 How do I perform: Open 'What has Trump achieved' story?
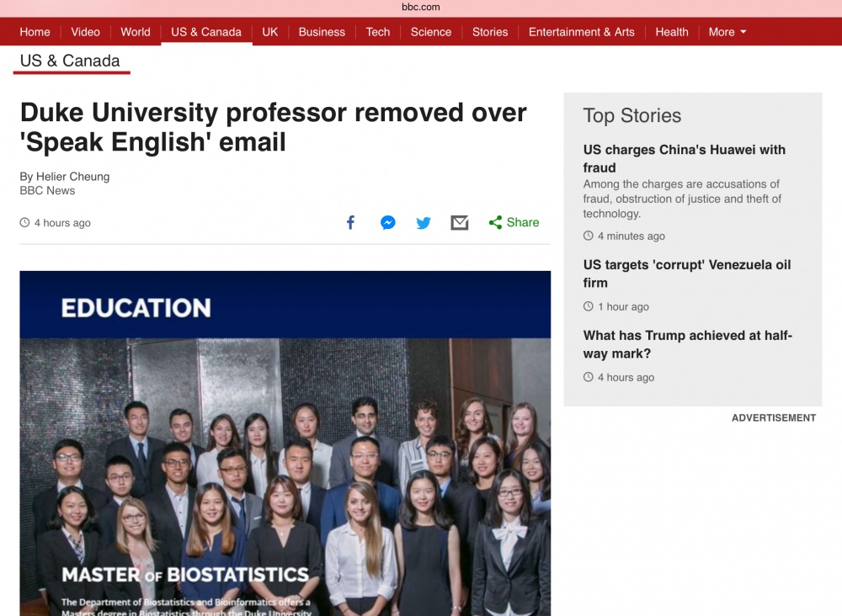pos(687,344)
